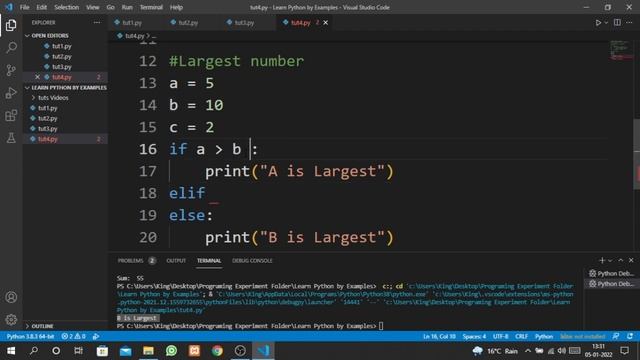Open tut2.py in the folder tree
The image size is (640, 360).
coord(48,118)
